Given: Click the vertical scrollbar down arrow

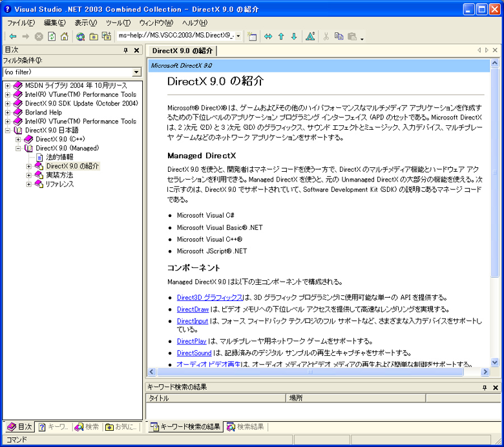Looking at the screenshot, I should coord(495,362).
